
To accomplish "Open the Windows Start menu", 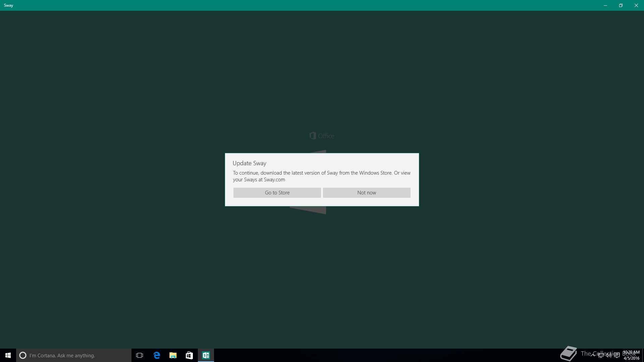I will (8, 355).
